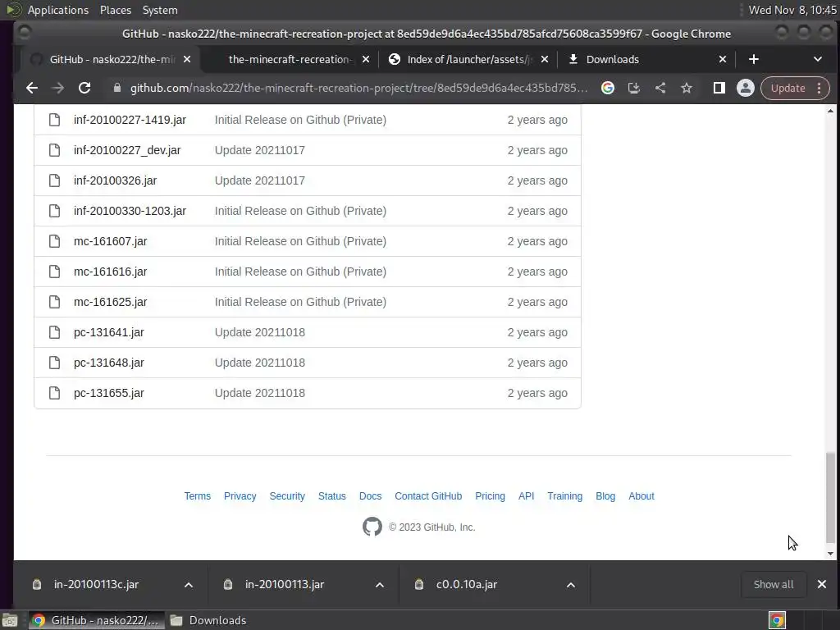Click the clock in the top panel
840x630 pixels.
point(792,10)
